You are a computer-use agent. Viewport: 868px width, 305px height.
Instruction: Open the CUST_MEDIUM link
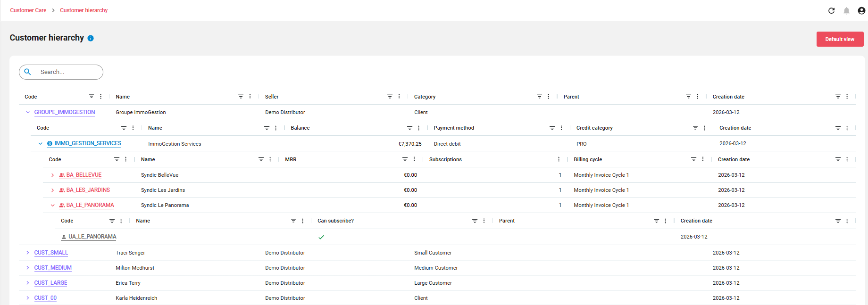coord(53,268)
